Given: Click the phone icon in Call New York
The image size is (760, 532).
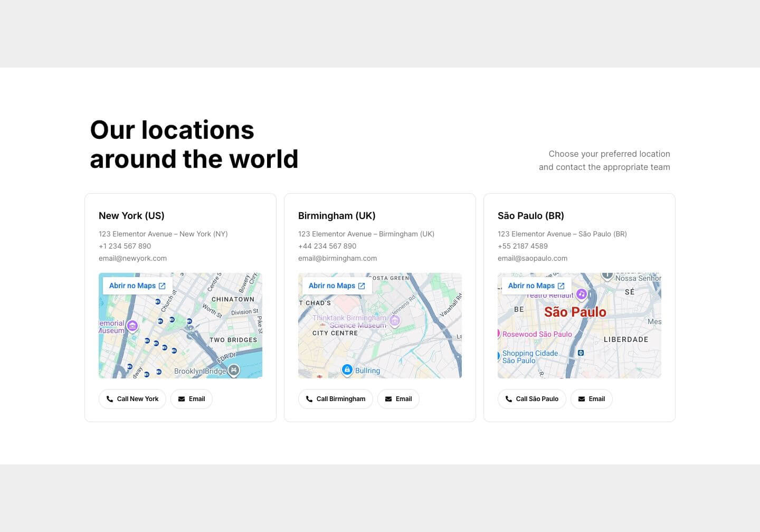Looking at the screenshot, I should 110,399.
